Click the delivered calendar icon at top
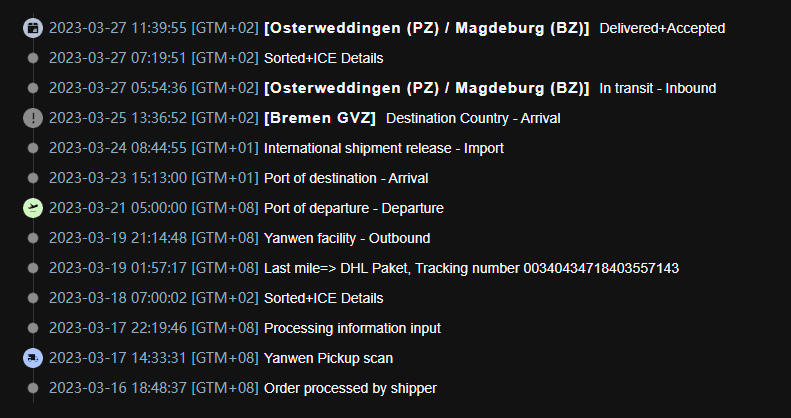791x418 pixels. pyautogui.click(x=33, y=28)
